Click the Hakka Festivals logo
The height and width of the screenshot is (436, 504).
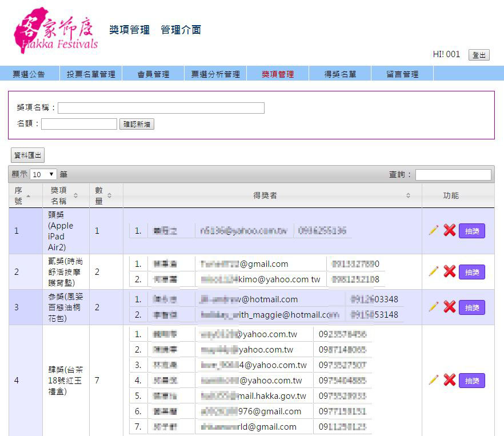tap(55, 31)
